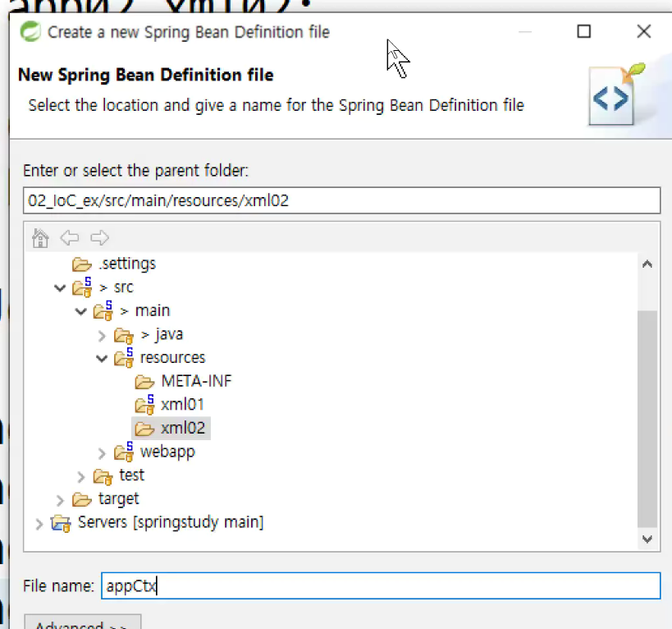
Task: Click the vertical scrollbar thumb of tree
Action: (647, 419)
